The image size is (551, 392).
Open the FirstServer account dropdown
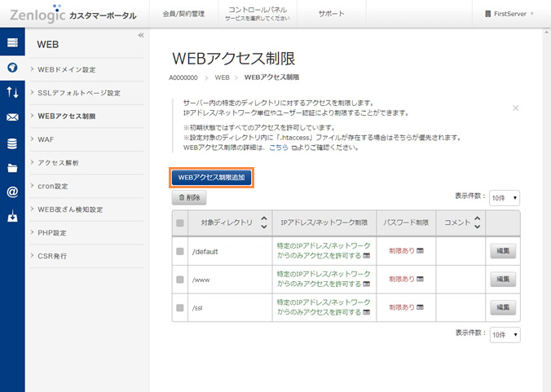pos(509,14)
